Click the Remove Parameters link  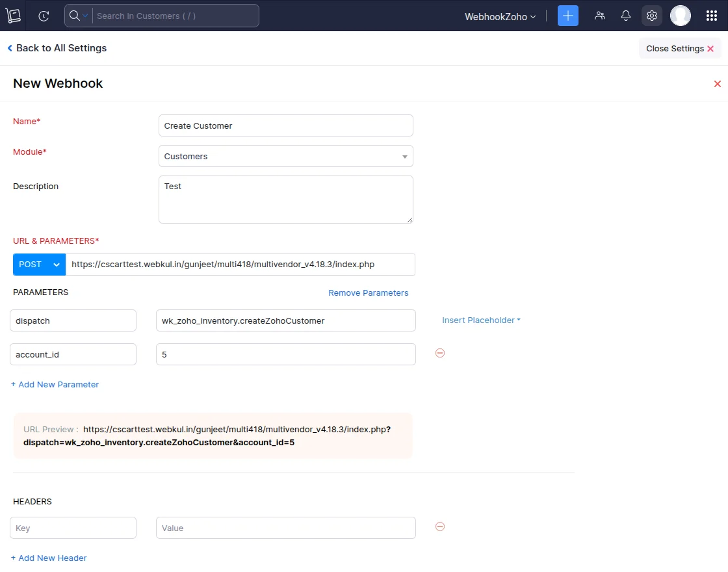coord(368,293)
